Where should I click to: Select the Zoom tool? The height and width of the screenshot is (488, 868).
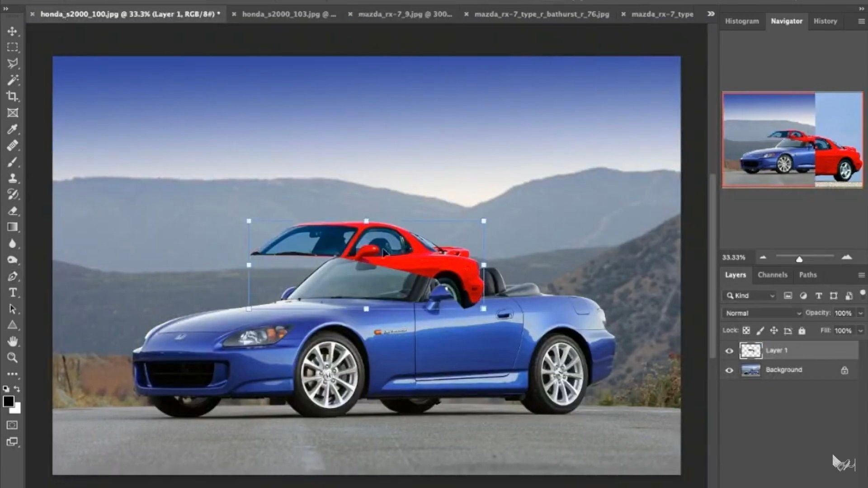point(12,358)
